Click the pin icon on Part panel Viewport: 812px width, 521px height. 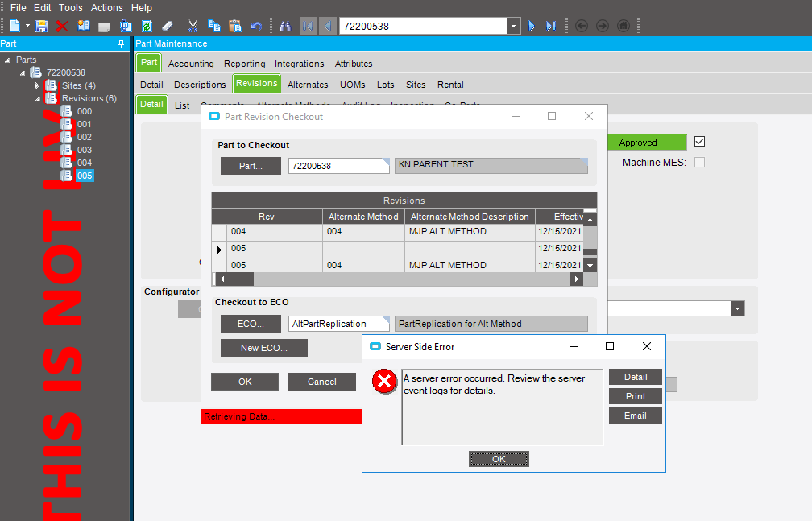(x=121, y=44)
